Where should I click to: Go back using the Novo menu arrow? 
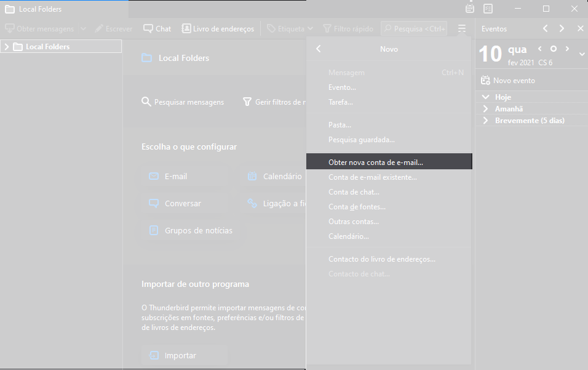pos(319,49)
